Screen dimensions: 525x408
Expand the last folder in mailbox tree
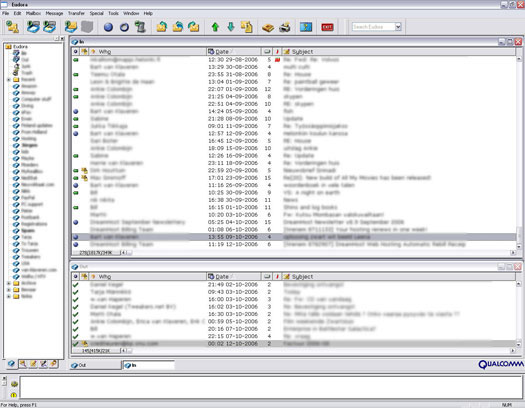point(9,296)
